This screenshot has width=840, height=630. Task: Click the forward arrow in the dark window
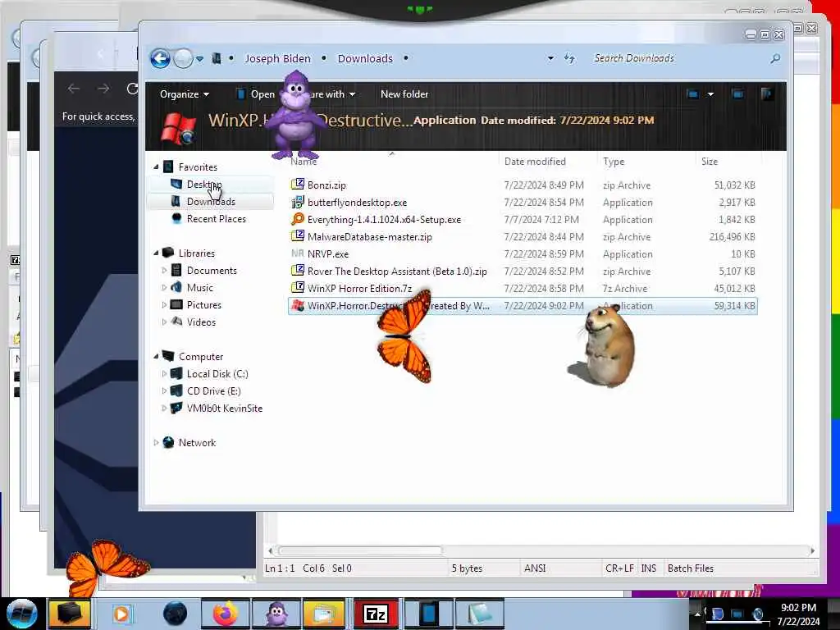pyautogui.click(x=103, y=89)
